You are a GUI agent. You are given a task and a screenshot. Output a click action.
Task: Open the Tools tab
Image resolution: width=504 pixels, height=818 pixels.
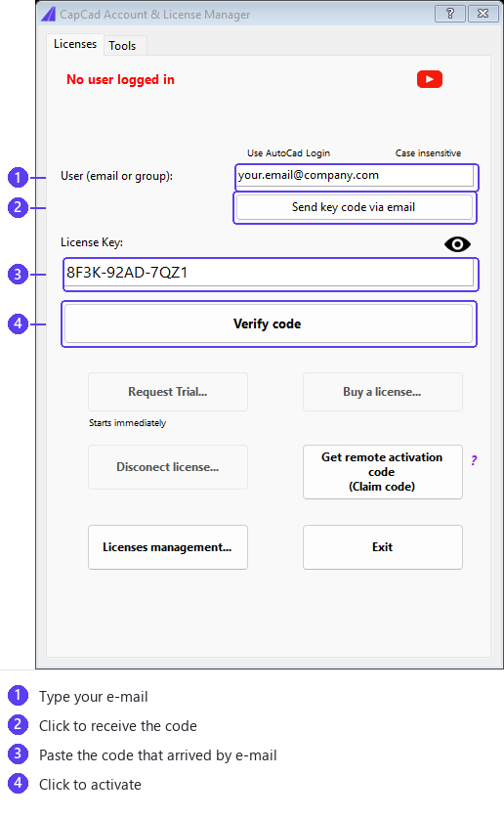[122, 46]
